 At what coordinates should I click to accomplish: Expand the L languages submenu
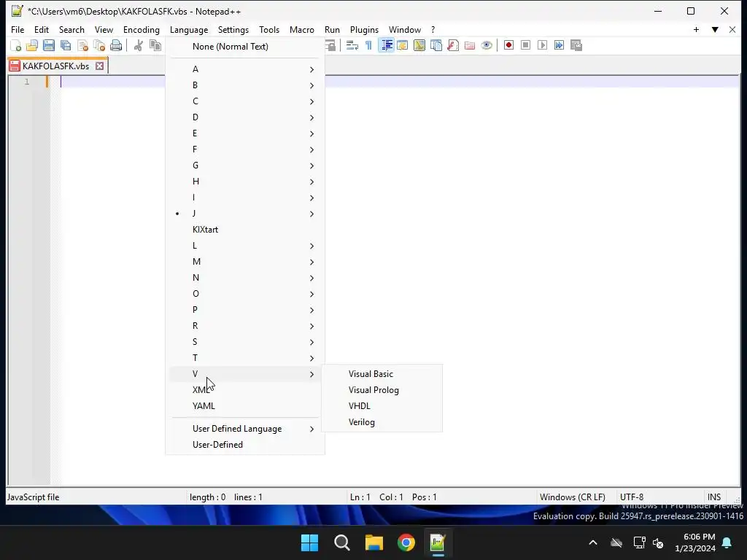pyautogui.click(x=245, y=246)
